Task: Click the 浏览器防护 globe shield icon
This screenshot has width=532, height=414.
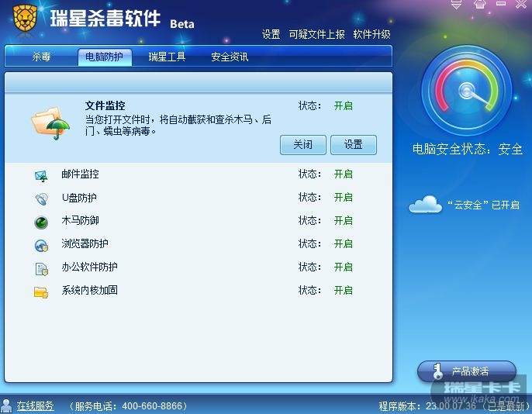Action: [41, 246]
